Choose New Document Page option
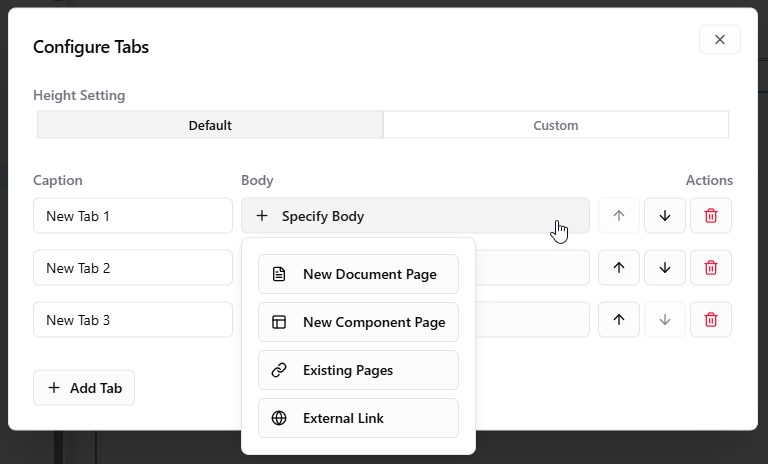Viewport: 768px width, 464px height. [x=358, y=274]
